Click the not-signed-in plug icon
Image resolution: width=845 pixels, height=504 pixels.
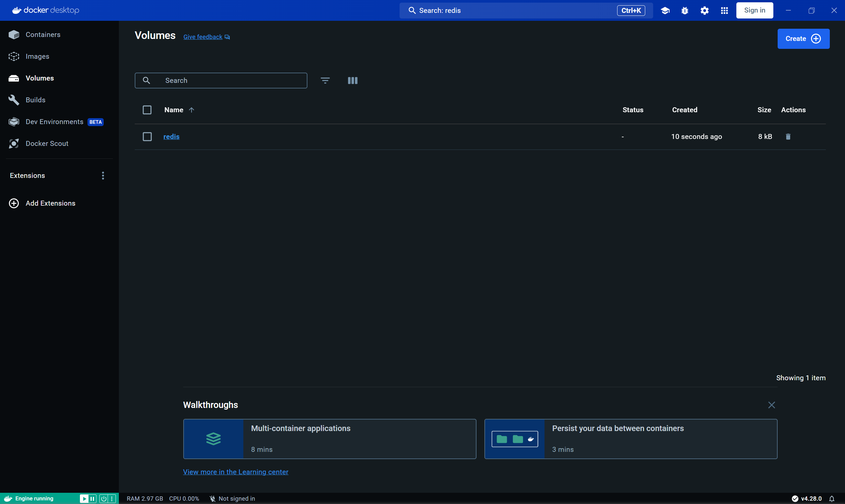(212, 499)
